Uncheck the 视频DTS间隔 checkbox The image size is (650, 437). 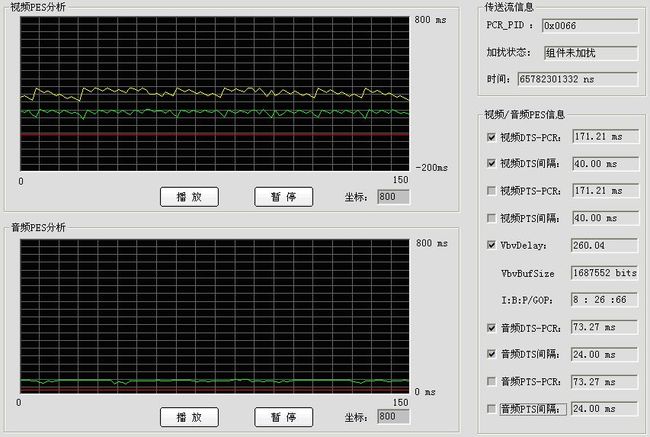(x=491, y=163)
